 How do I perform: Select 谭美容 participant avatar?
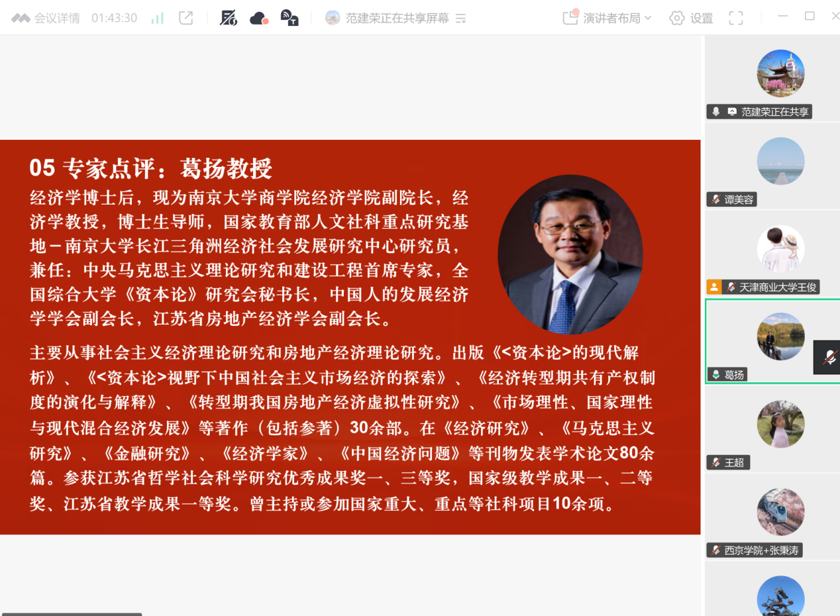[x=780, y=161]
